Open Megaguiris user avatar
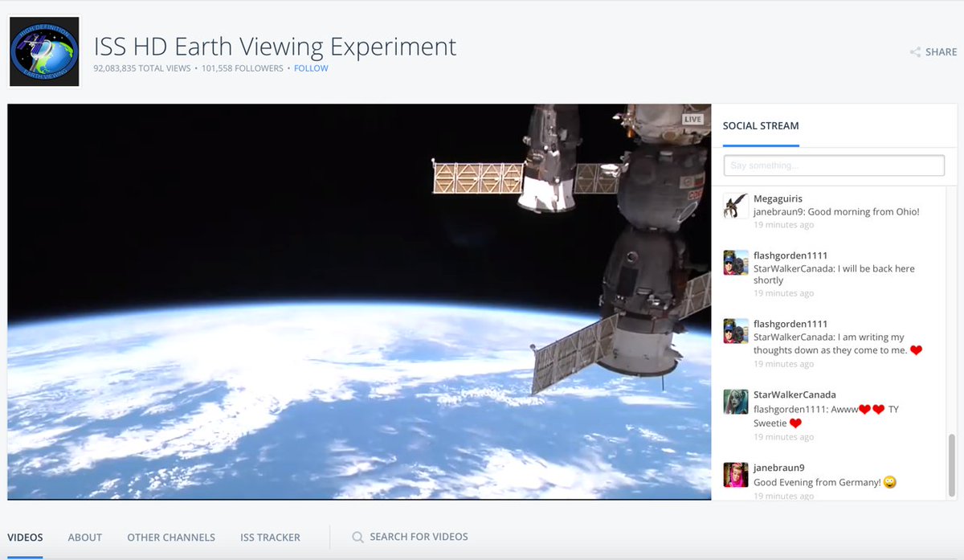Image resolution: width=964 pixels, height=560 pixels. (x=736, y=206)
